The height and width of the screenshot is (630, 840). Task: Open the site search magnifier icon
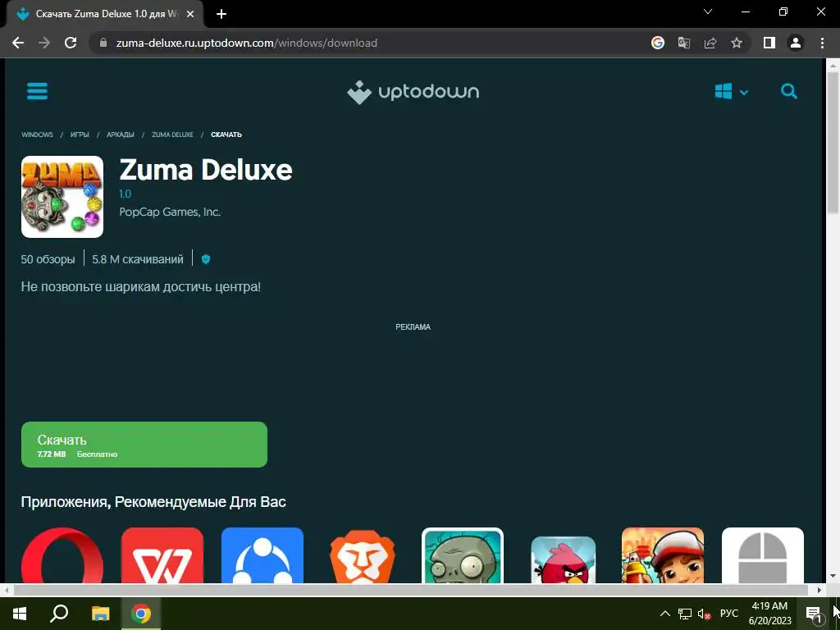(x=788, y=92)
